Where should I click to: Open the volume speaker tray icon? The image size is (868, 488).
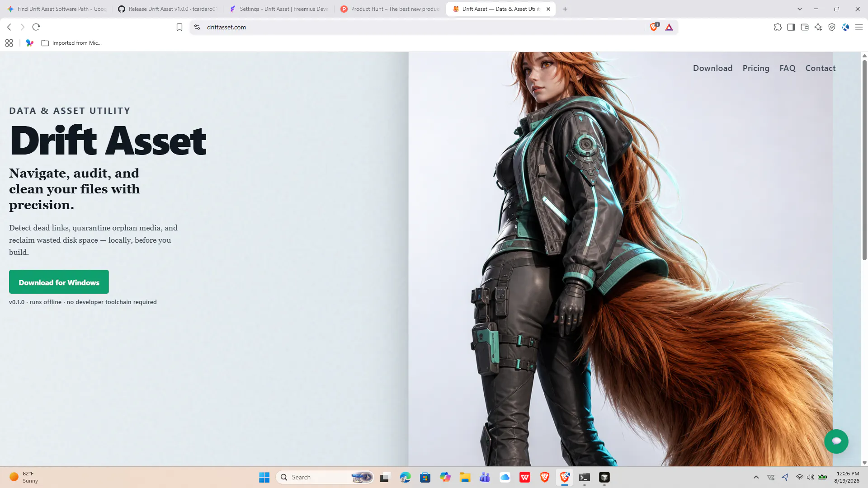point(811,477)
